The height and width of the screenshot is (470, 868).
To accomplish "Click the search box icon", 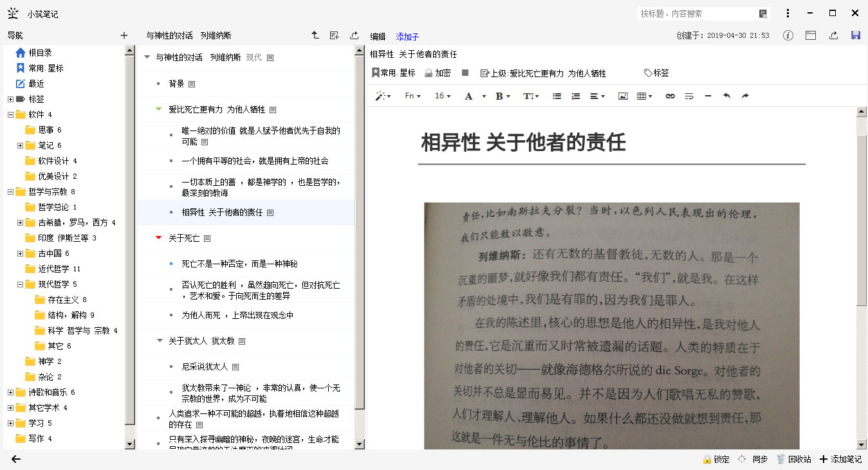I will point(763,14).
